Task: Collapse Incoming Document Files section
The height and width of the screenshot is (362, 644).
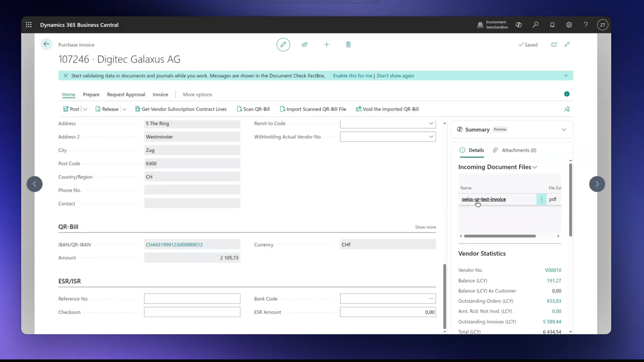Action: tap(535, 167)
